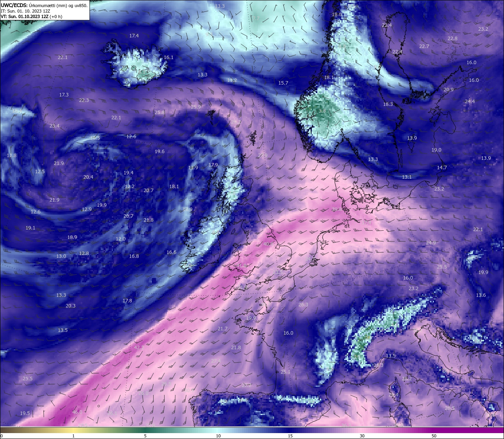Click the 17.8 map value
The width and height of the screenshot is (504, 439).
pyautogui.click(x=127, y=301)
